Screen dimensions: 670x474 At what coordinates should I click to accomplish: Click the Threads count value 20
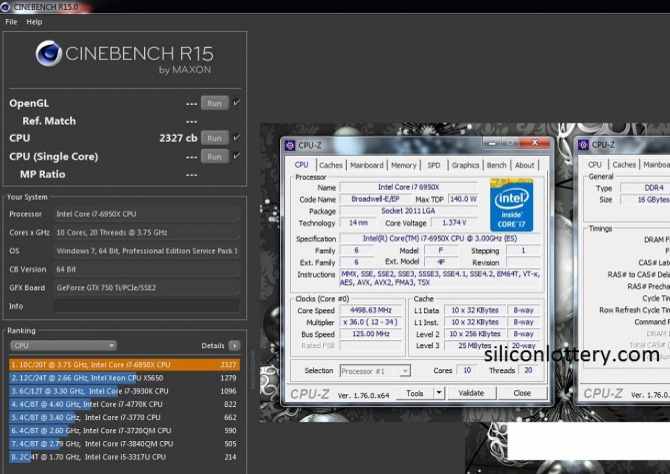528,370
